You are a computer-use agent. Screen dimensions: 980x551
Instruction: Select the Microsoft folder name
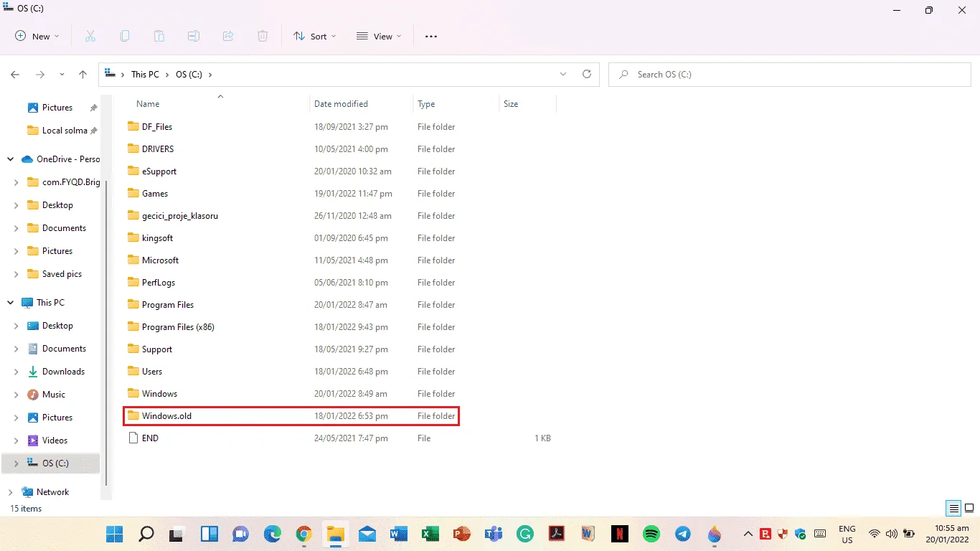pyautogui.click(x=161, y=260)
